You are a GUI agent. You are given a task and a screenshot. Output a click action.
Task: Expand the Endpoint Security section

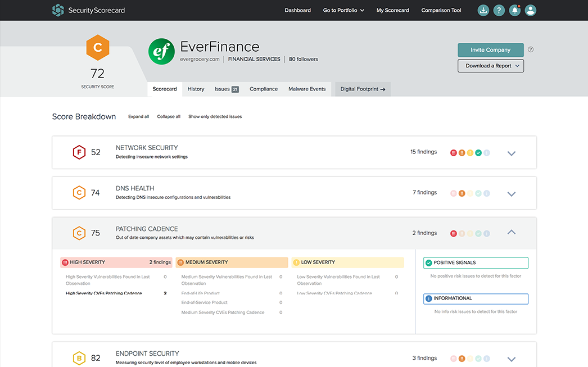click(511, 359)
